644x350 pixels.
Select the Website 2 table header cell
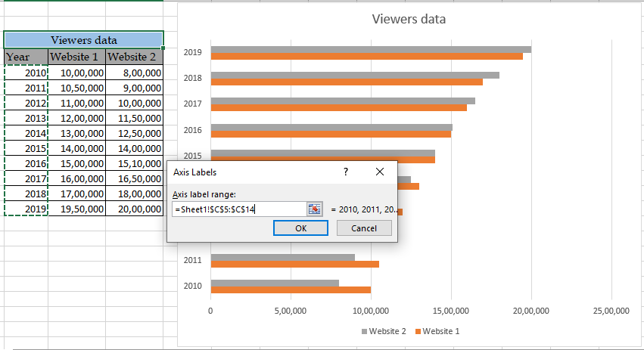pyautogui.click(x=134, y=57)
